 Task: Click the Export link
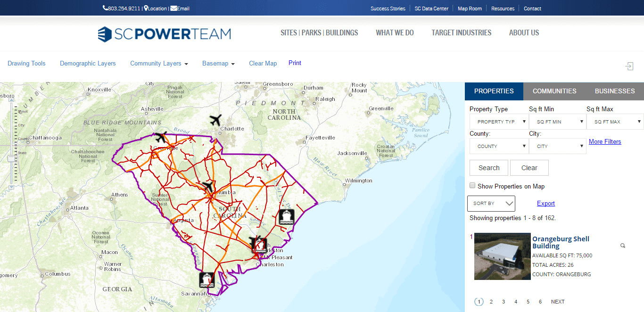546,204
